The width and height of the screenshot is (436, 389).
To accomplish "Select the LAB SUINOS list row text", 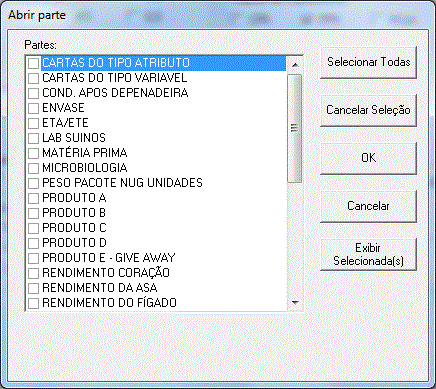I will (74, 138).
